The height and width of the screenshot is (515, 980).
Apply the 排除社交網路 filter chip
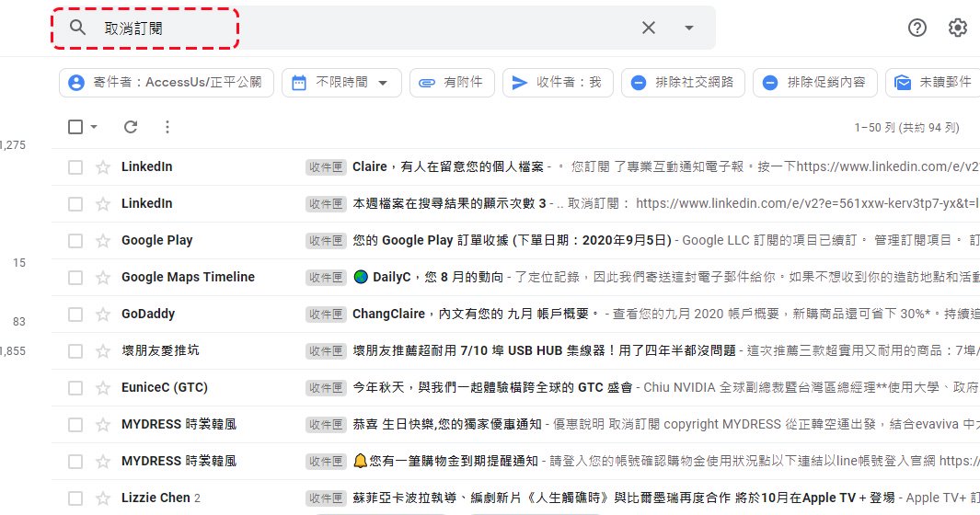pos(683,83)
